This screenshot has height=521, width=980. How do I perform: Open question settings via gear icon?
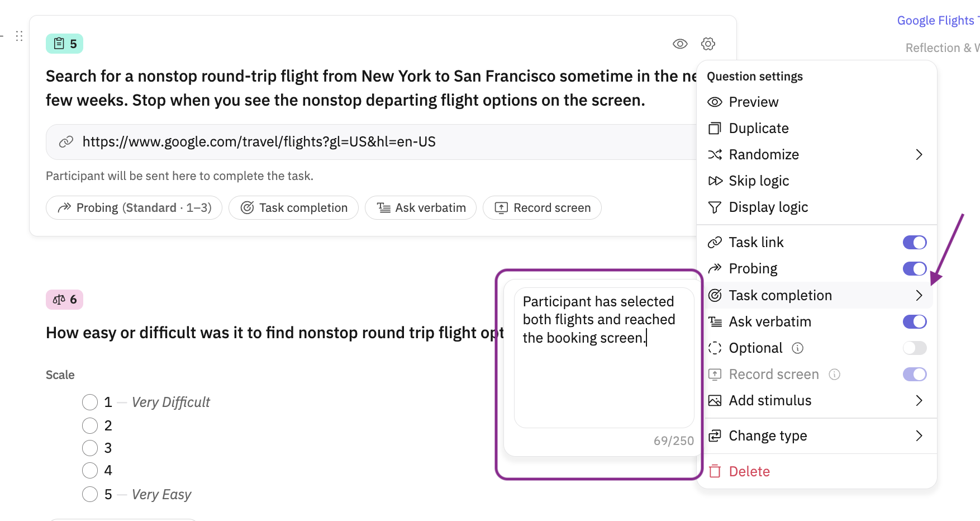(x=708, y=44)
